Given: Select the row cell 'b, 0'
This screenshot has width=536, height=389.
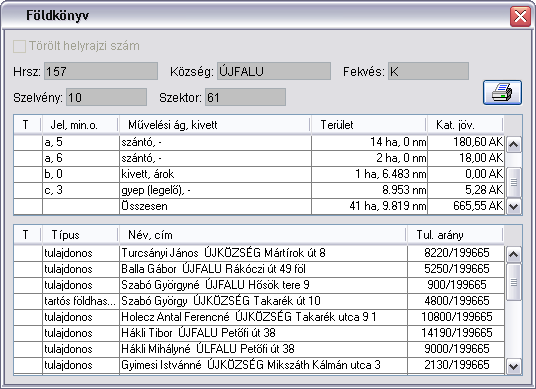Looking at the screenshot, I should click(x=81, y=174).
